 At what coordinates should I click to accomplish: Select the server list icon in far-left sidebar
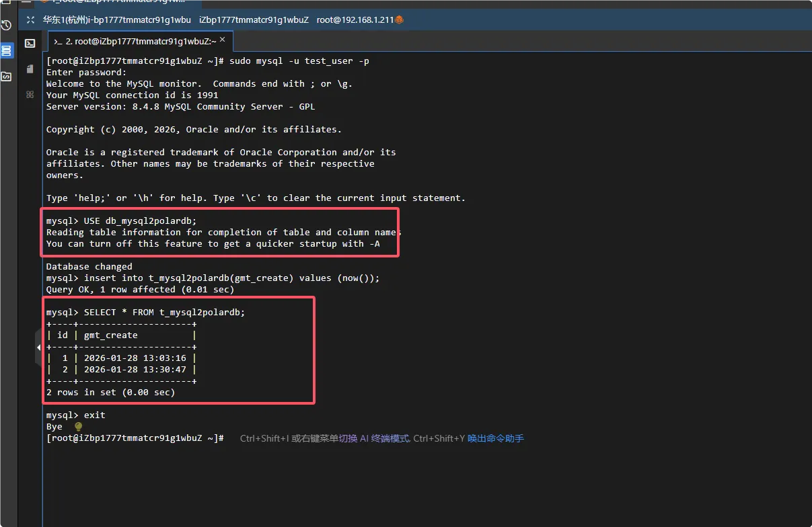coord(6,50)
